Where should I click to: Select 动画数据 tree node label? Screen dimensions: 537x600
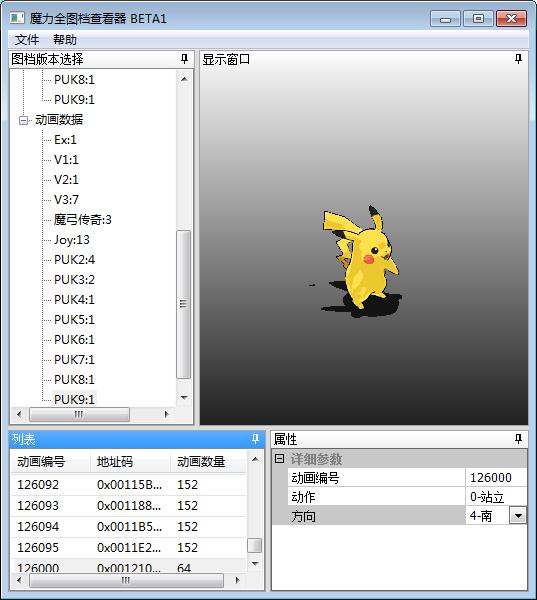[x=59, y=120]
